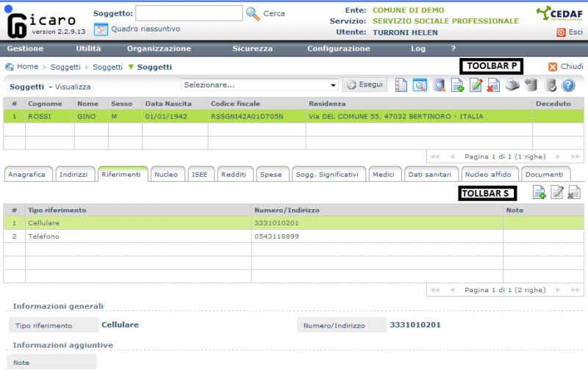This screenshot has width=588, height=370.
Task: Open the Log menu
Action: (417, 48)
